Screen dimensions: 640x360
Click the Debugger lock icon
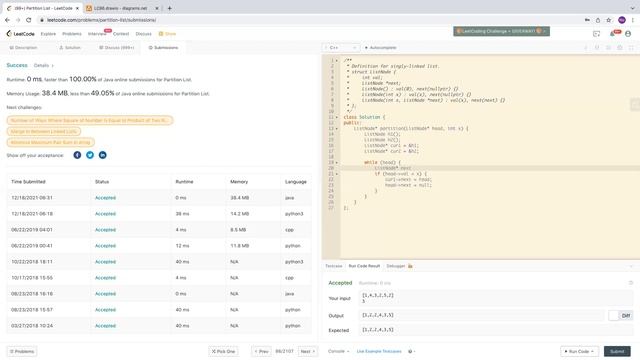410,266
